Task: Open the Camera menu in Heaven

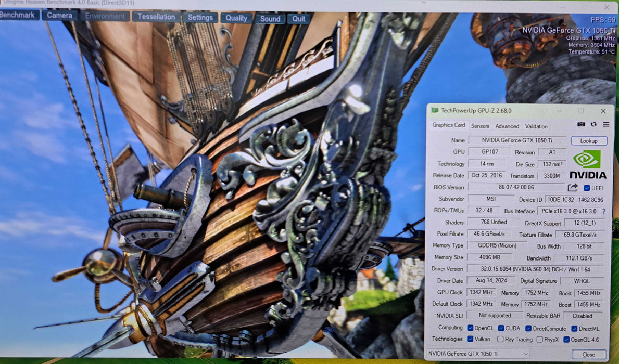Action: (60, 16)
